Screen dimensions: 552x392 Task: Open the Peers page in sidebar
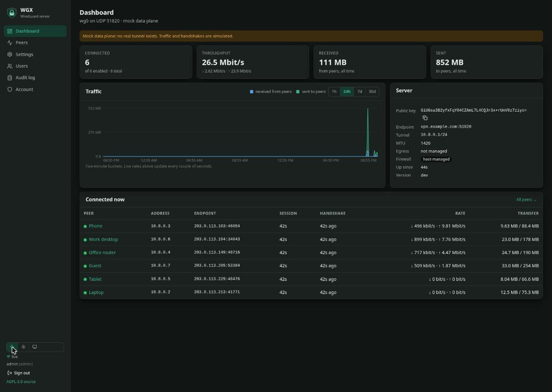[35, 42]
